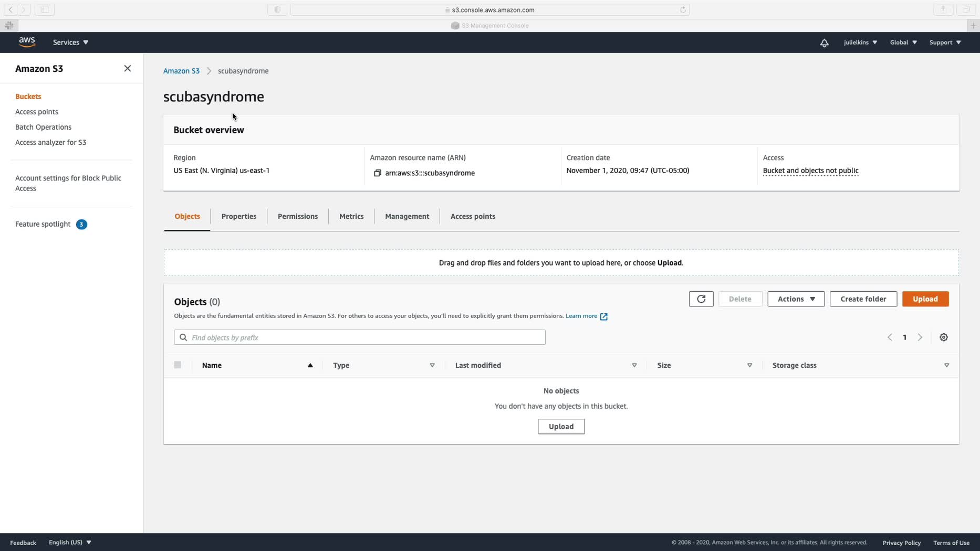The width and height of the screenshot is (980, 551).
Task: Open objects table preferences gear
Action: [x=944, y=337]
